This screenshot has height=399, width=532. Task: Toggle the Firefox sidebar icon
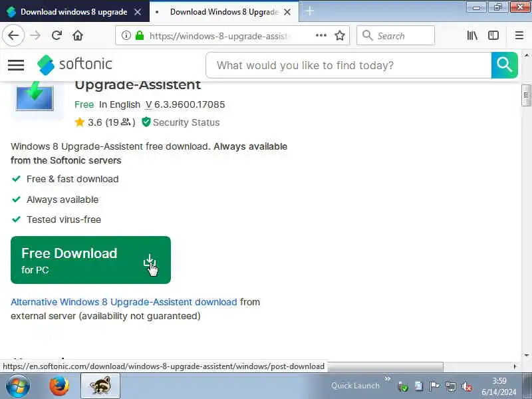click(x=493, y=35)
